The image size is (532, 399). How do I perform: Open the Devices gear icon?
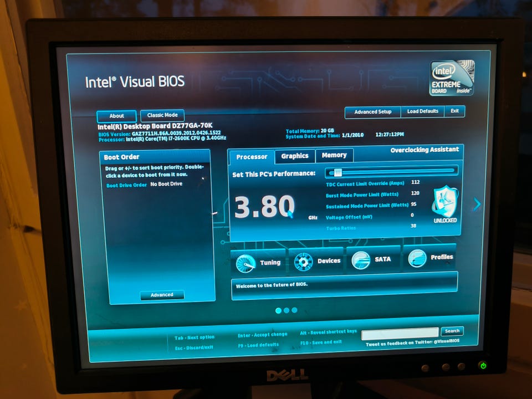pyautogui.click(x=303, y=262)
